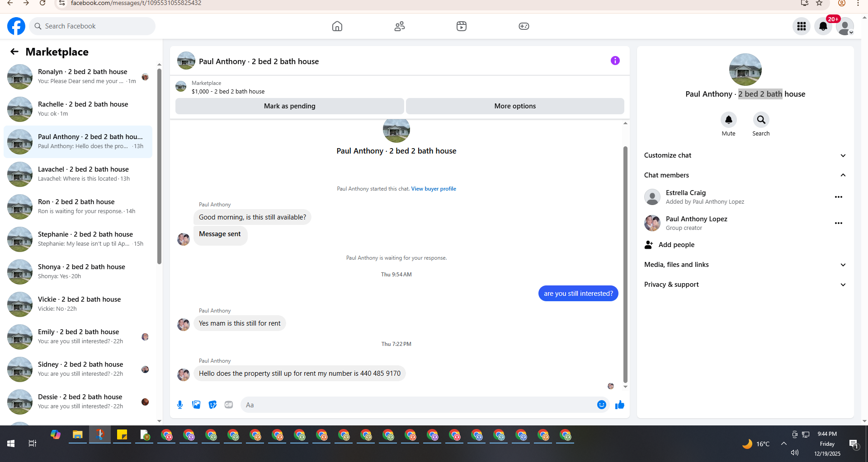Image resolution: width=868 pixels, height=462 pixels.
Task: Go back using the Marketplace back arrow
Action: (x=14, y=51)
